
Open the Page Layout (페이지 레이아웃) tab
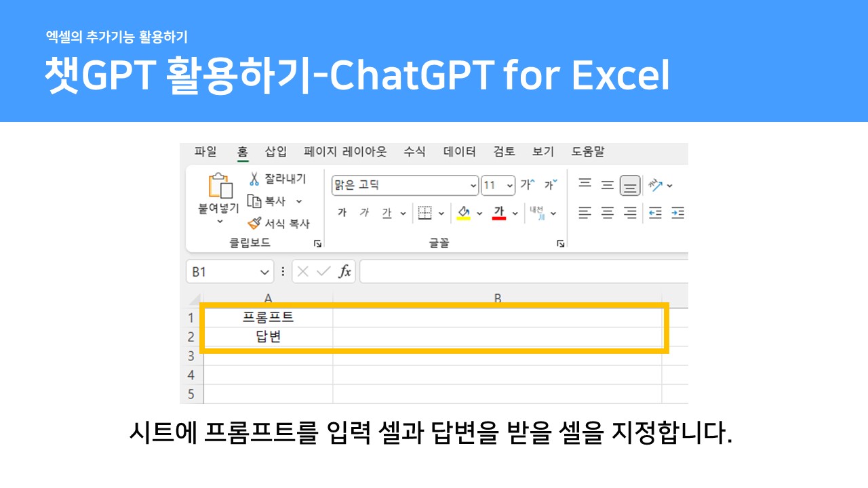(x=345, y=152)
